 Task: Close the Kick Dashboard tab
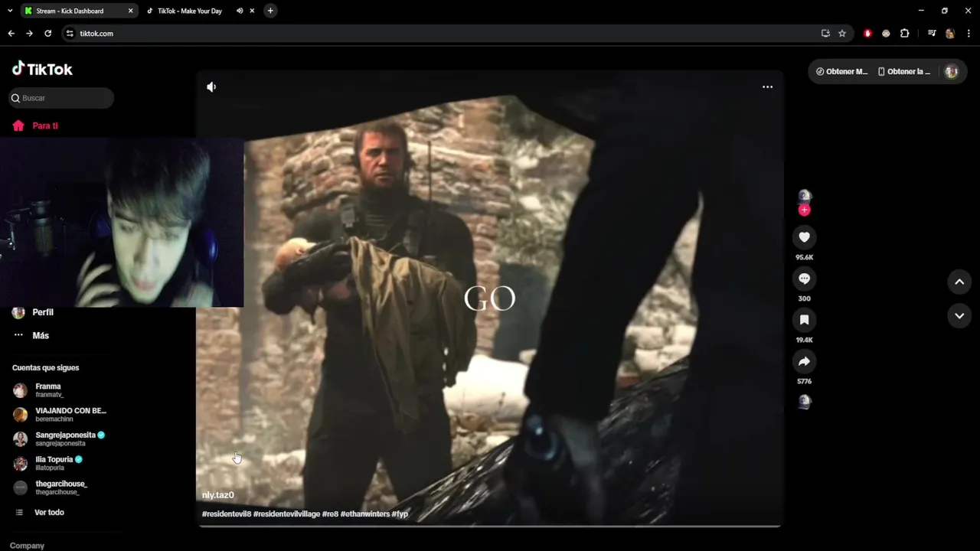coord(130,11)
